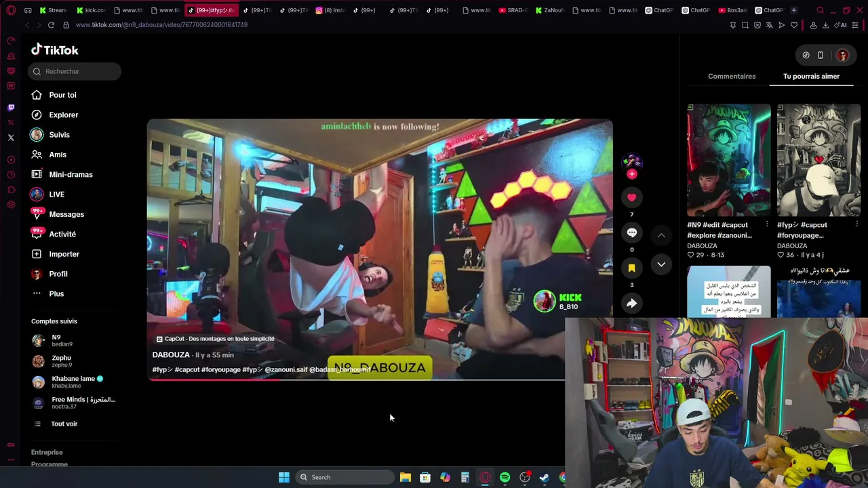Open the Twitch icon in Opera sidebar
Viewport: 868px width, 488px height.
tap(11, 107)
